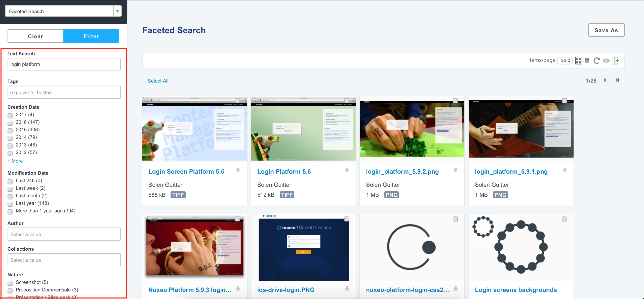Select Login screens backgrounds card checkbox
Viewport: 644px width, 299px height.
click(x=565, y=219)
